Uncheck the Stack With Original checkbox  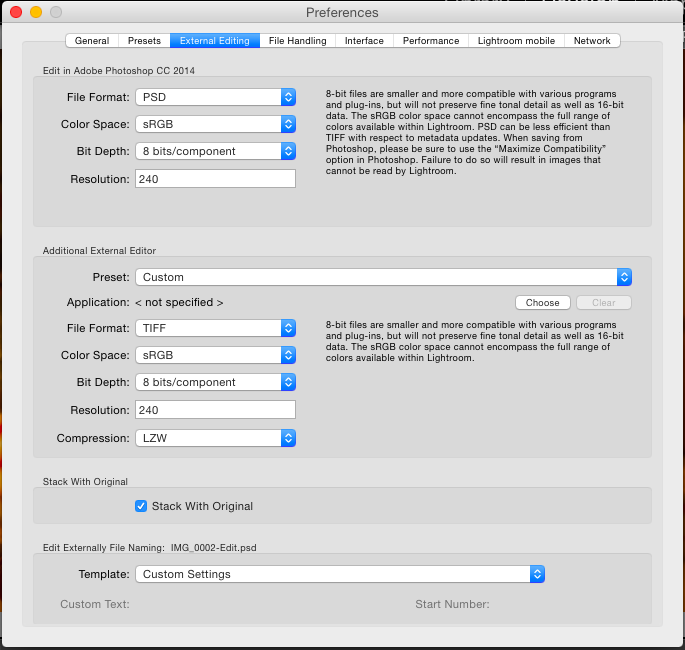point(141,506)
